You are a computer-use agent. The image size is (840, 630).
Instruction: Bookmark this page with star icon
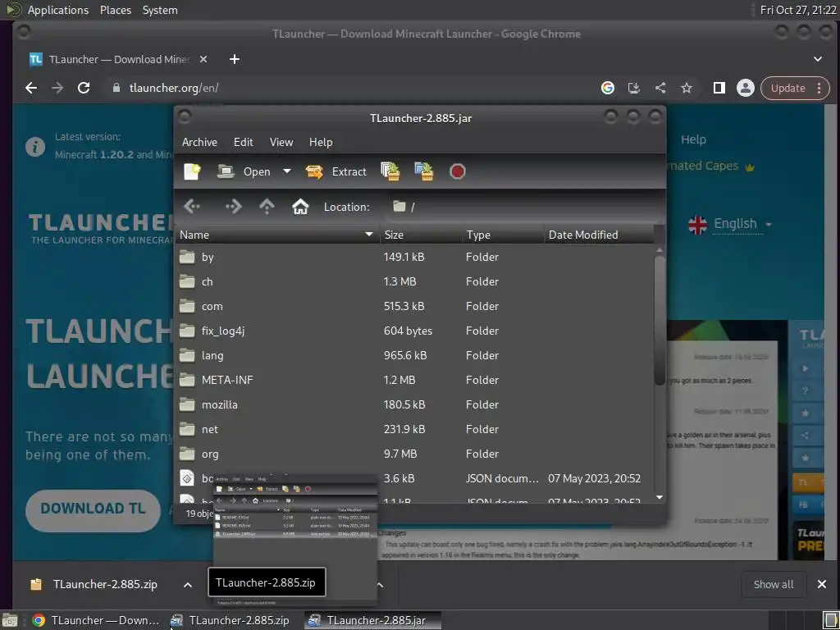pos(687,88)
